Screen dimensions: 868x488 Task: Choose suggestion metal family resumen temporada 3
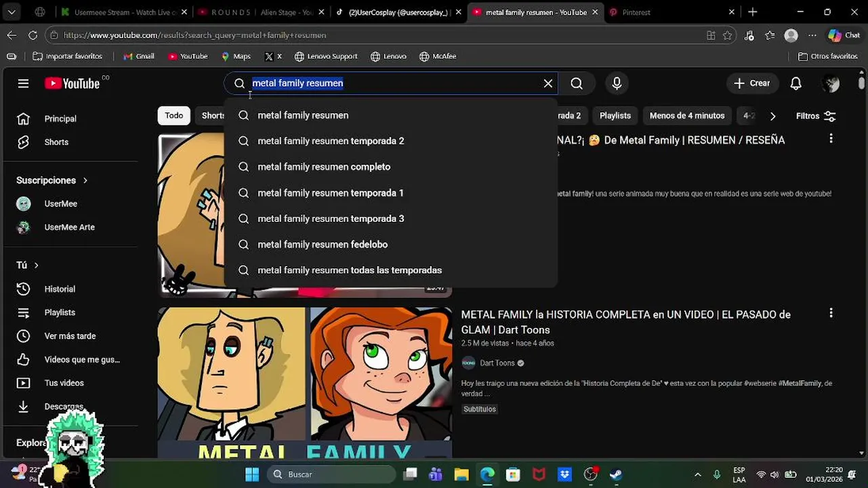pyautogui.click(x=391, y=219)
